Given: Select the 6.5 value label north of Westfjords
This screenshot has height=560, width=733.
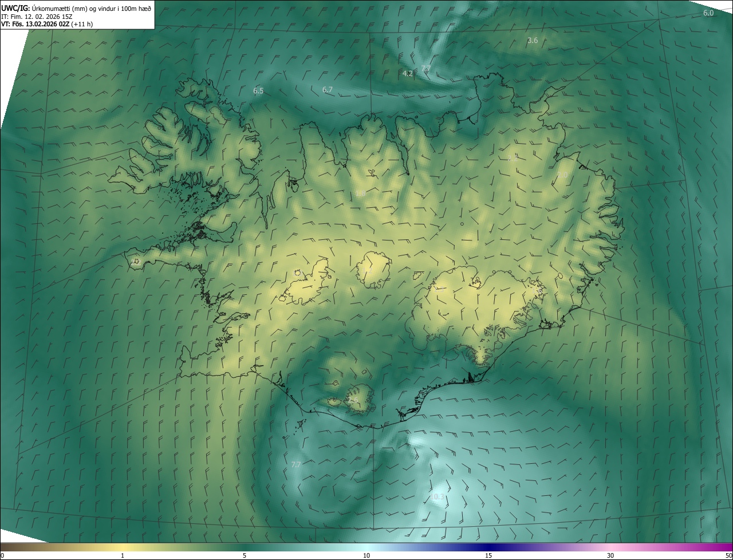Looking at the screenshot, I should (x=258, y=91).
